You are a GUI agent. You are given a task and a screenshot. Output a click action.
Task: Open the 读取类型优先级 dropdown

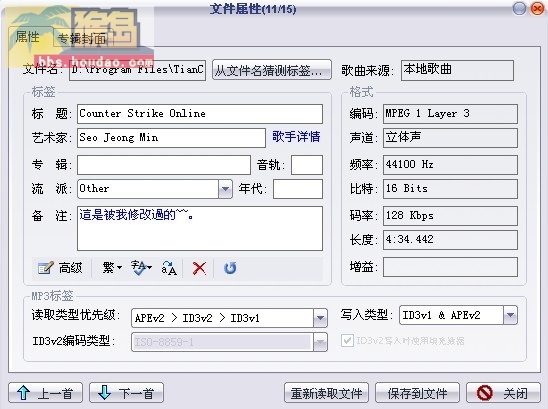coord(320,318)
